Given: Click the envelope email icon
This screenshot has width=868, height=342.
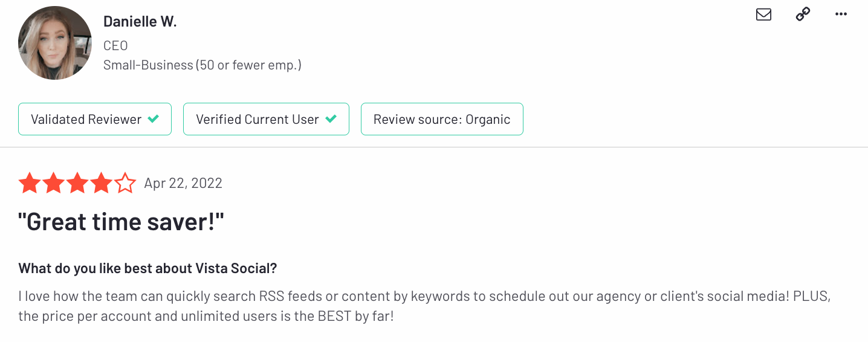Looking at the screenshot, I should 763,15.
